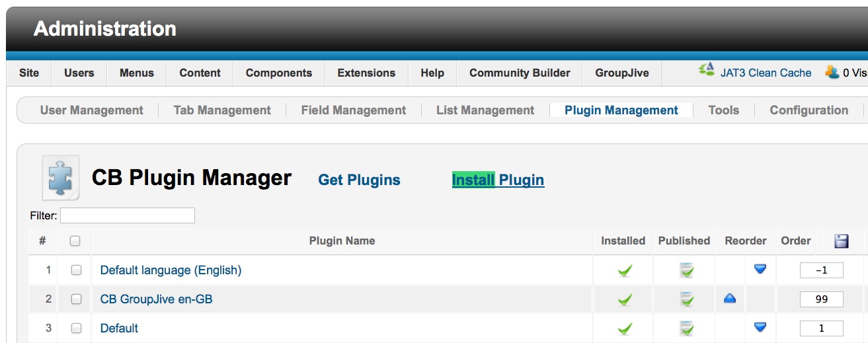Screen dimensions: 868x343
Task: Switch to Field Management tab
Action: click(x=354, y=110)
